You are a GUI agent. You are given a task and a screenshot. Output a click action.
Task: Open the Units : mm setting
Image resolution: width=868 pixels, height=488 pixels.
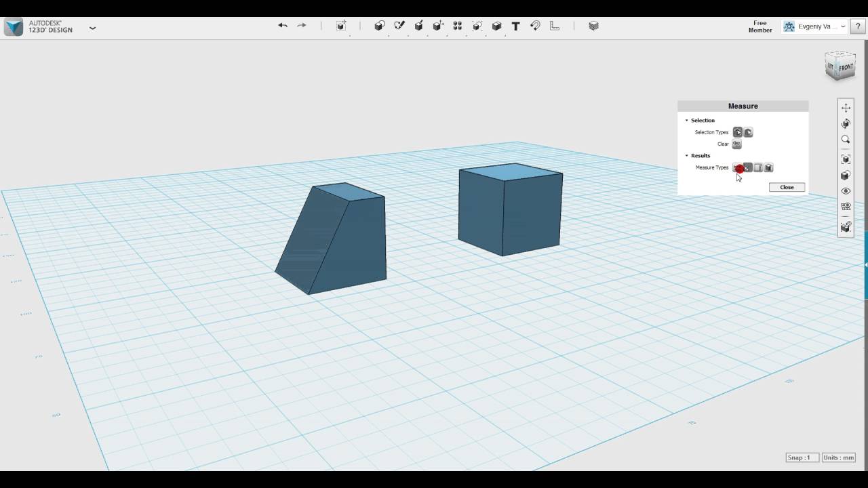(x=839, y=457)
